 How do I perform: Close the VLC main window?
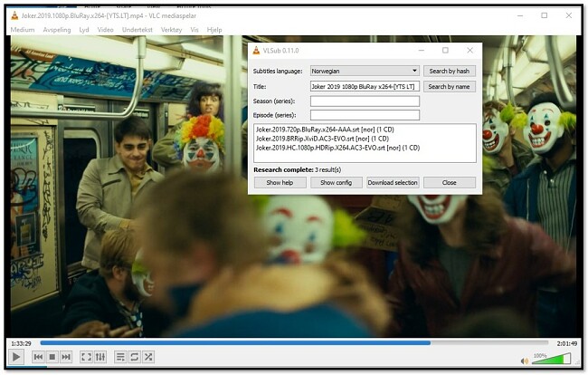(x=568, y=15)
